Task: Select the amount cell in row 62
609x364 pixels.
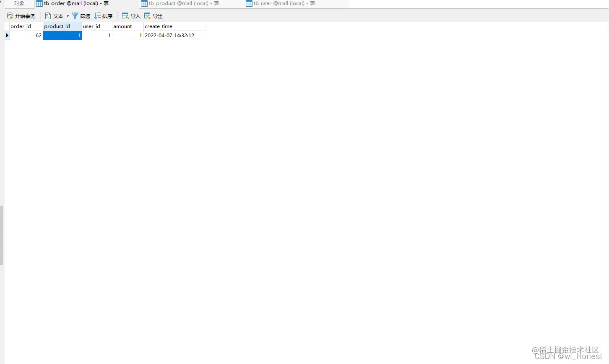Action: click(x=128, y=36)
